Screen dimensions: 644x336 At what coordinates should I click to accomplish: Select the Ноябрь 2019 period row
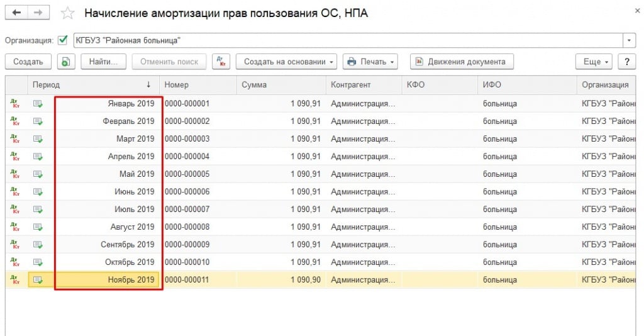click(109, 279)
